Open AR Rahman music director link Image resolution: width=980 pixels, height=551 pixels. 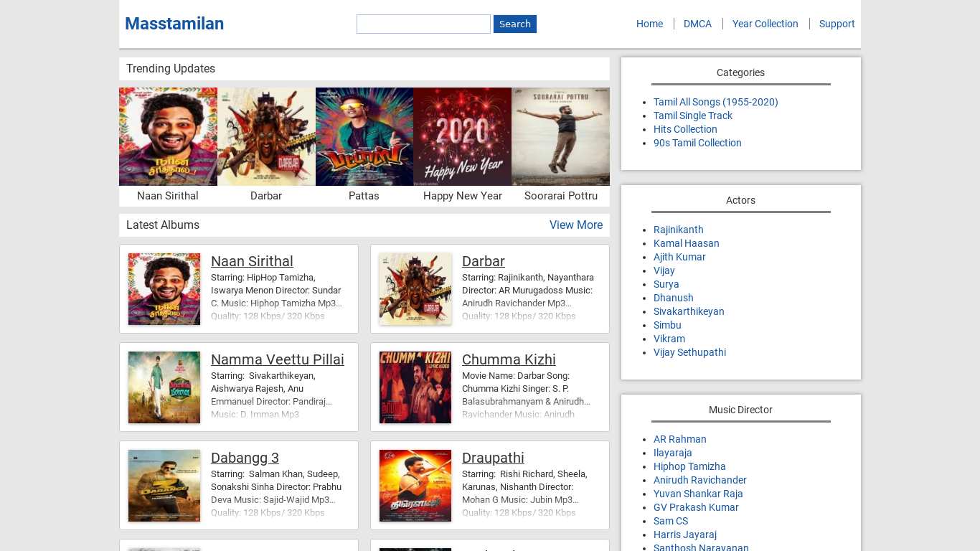(679, 439)
